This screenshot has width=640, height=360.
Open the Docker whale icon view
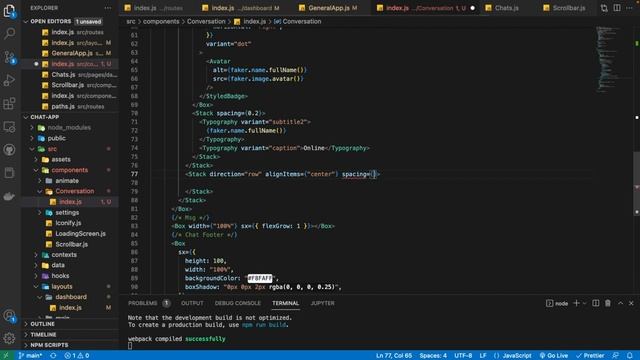(x=9, y=196)
